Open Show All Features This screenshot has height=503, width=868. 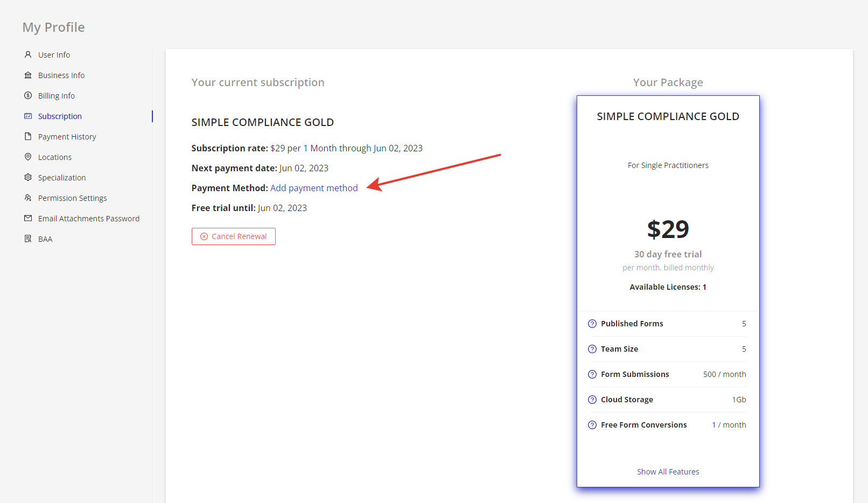(668, 471)
